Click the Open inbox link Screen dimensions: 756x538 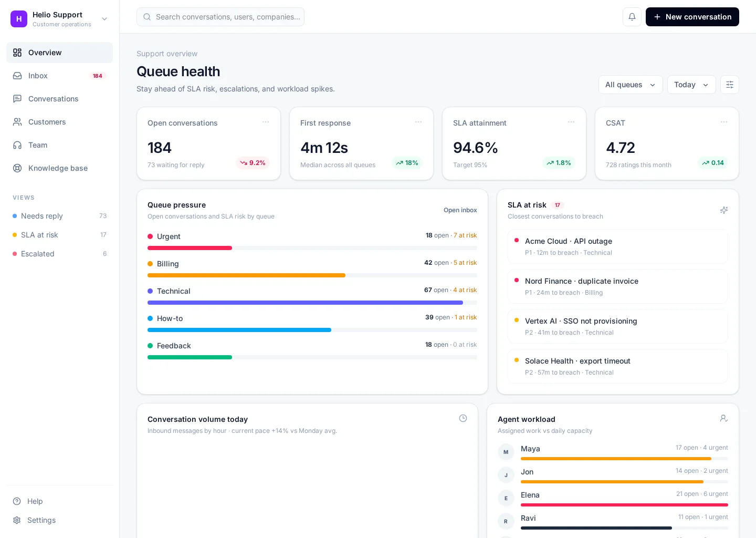point(460,210)
